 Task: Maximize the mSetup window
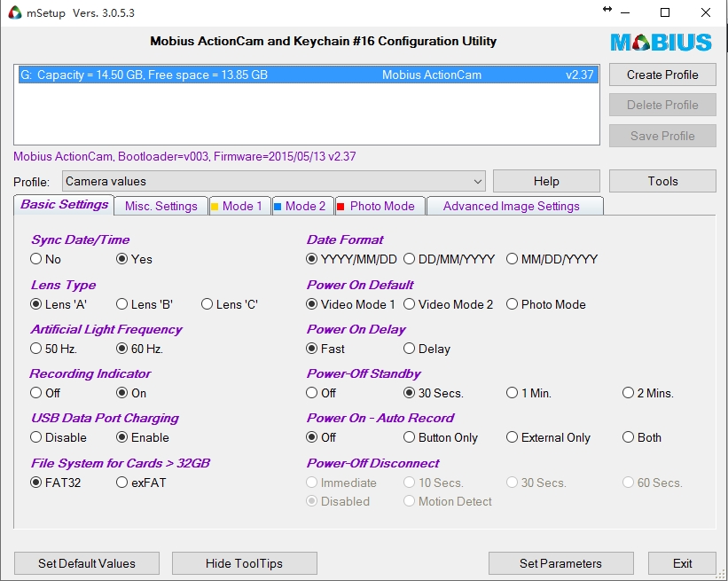coord(665,12)
